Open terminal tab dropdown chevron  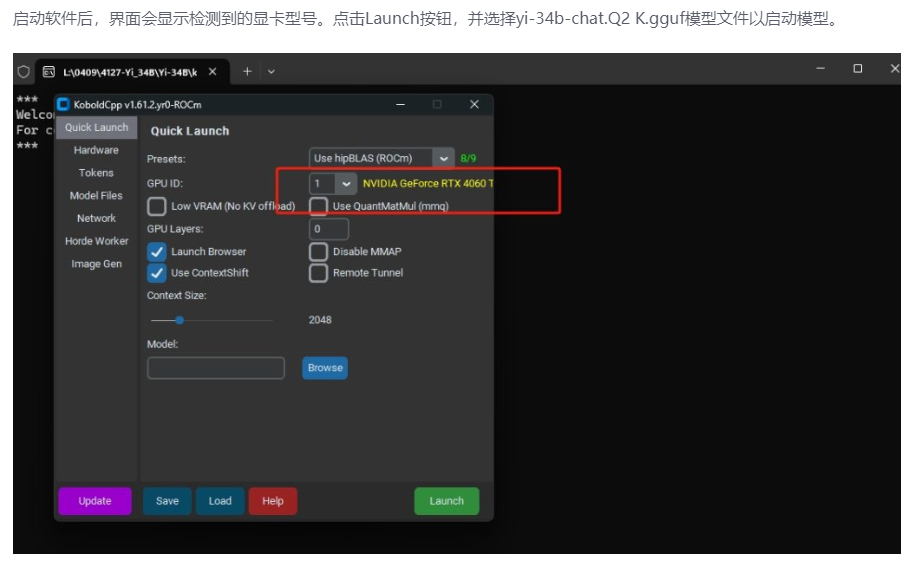coord(271,71)
